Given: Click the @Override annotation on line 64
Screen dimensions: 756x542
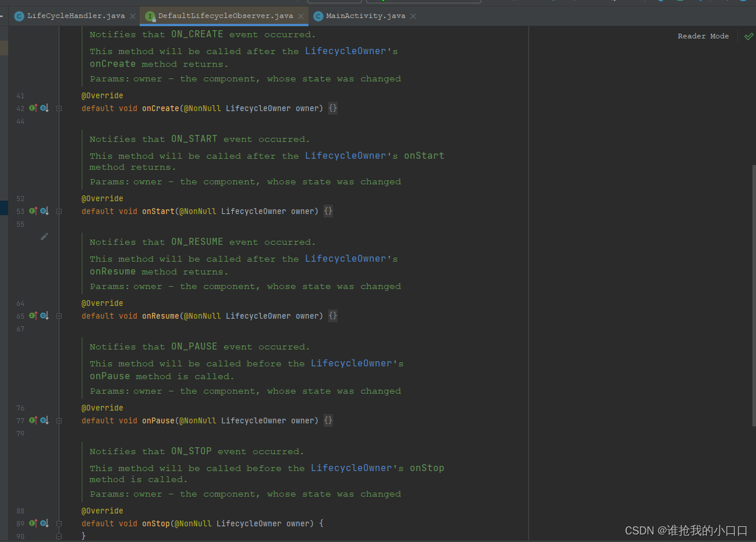Looking at the screenshot, I should pos(102,303).
